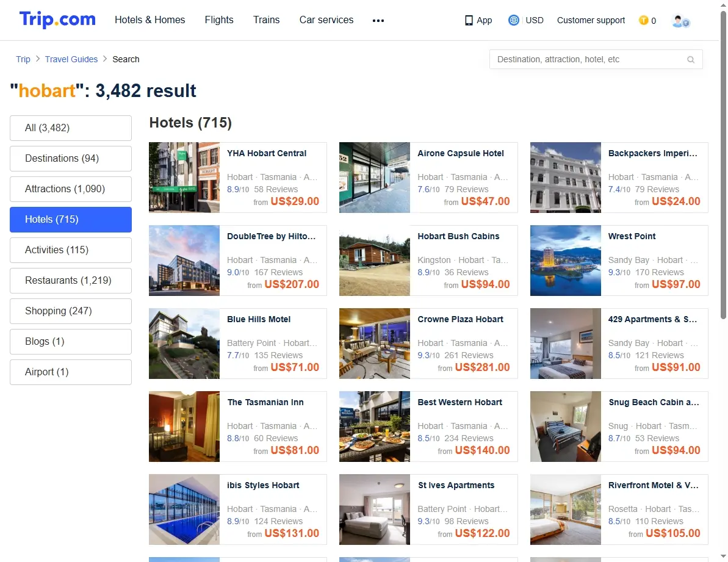The height and width of the screenshot is (562, 728).
Task: Click ibis Styles Hobart title
Action: click(263, 486)
